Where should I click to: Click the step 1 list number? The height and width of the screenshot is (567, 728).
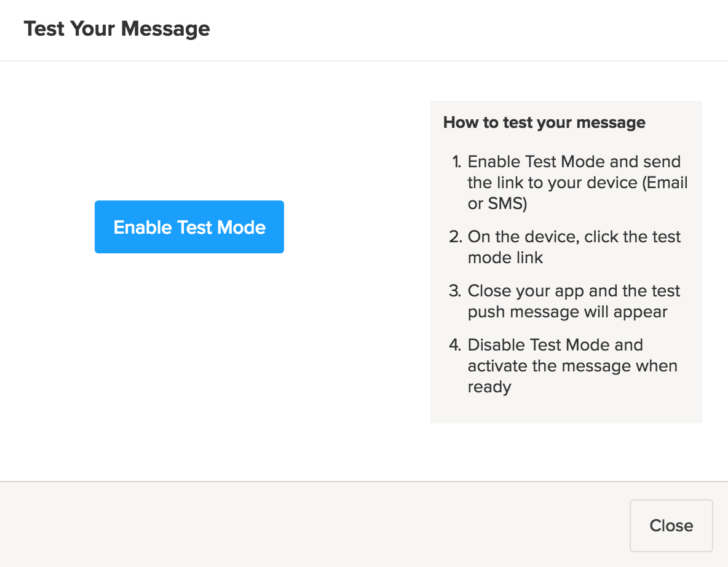click(456, 162)
